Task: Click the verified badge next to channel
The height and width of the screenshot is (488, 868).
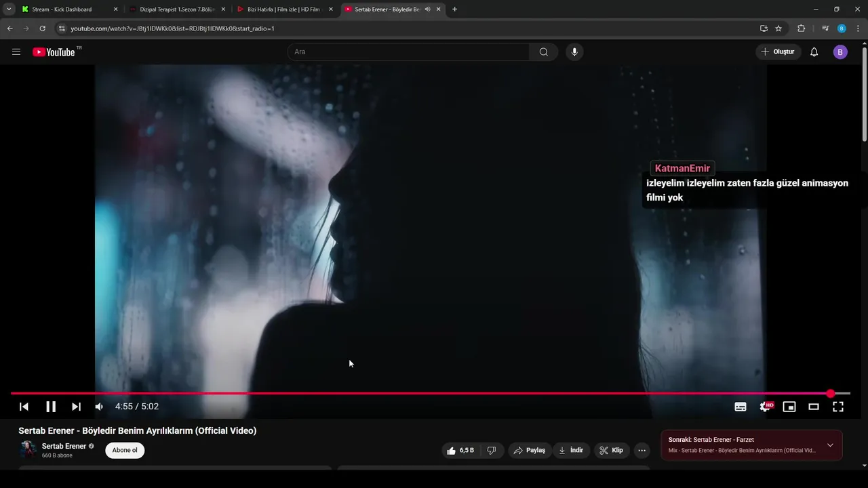Action: (x=92, y=447)
